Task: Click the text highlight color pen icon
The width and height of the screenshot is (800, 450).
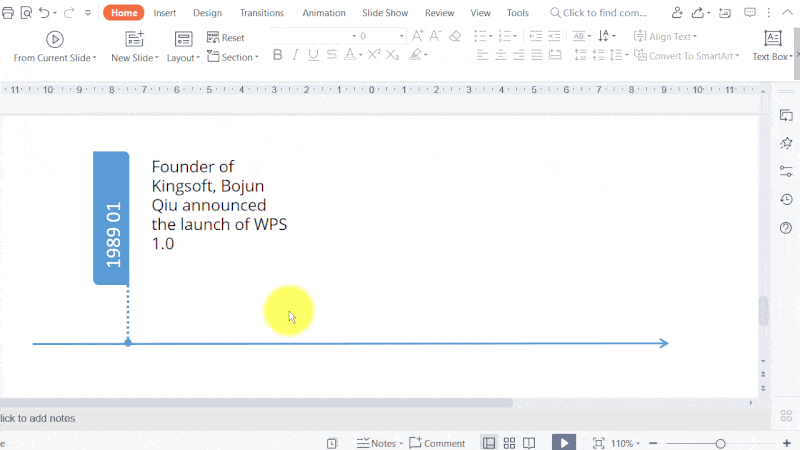Action: 416,55
